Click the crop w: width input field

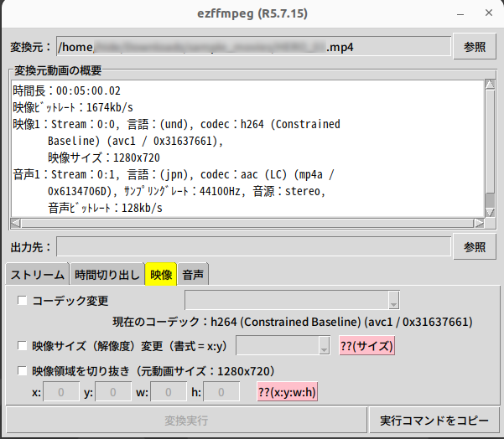[169, 391]
